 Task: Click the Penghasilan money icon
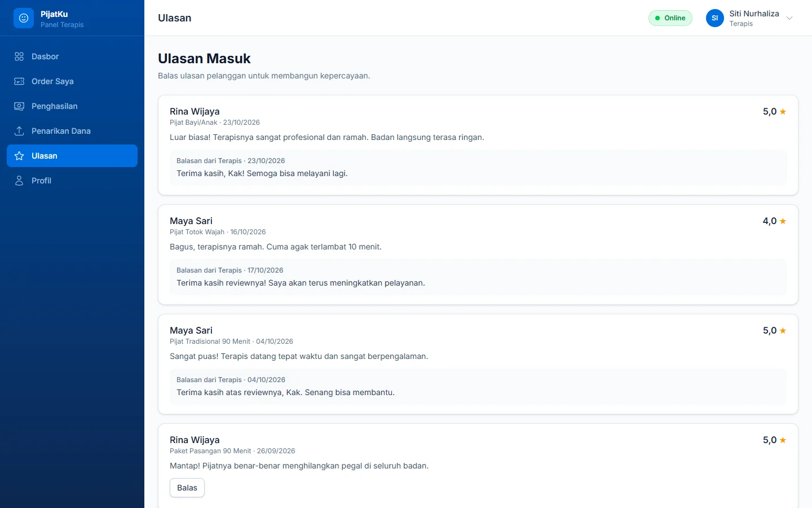click(x=19, y=106)
